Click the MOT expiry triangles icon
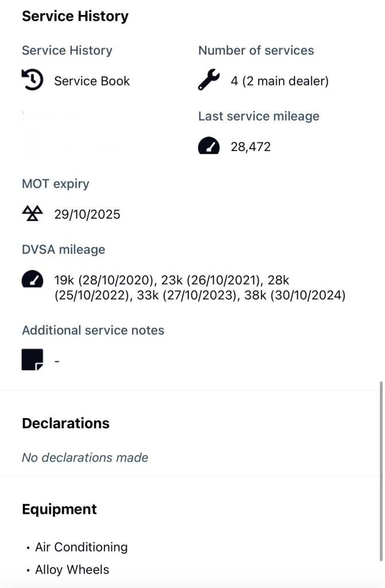 (x=32, y=214)
